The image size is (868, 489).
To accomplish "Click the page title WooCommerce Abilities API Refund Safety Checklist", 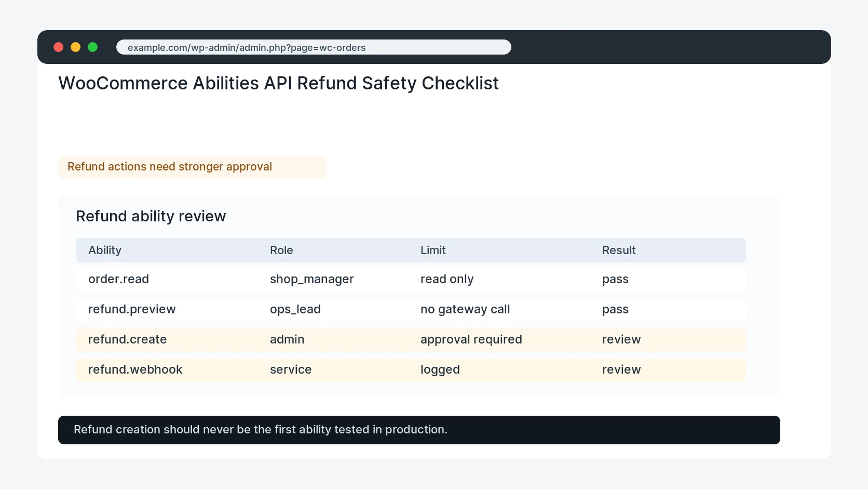I will click(278, 83).
